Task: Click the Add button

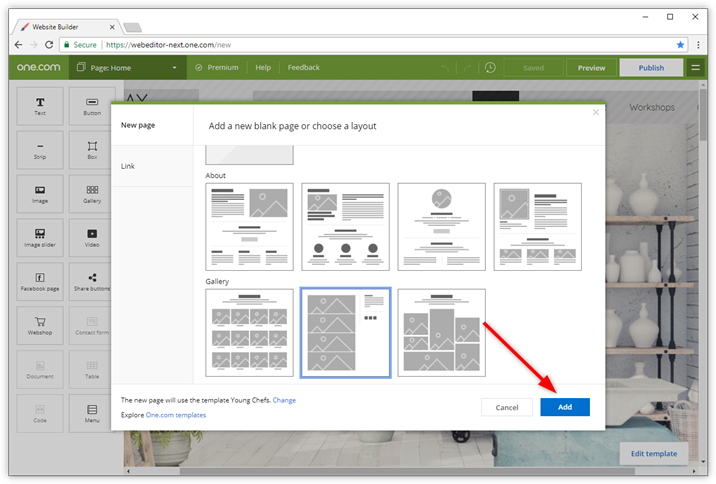Action: [565, 407]
